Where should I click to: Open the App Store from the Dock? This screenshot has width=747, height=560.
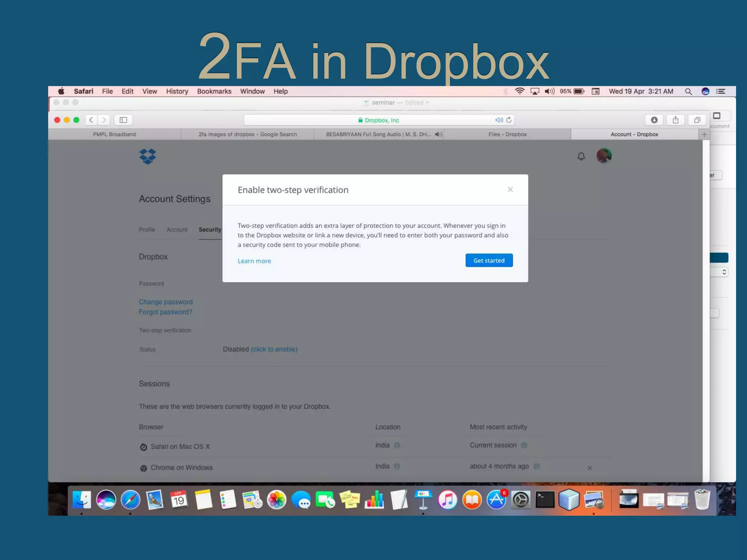(496, 499)
